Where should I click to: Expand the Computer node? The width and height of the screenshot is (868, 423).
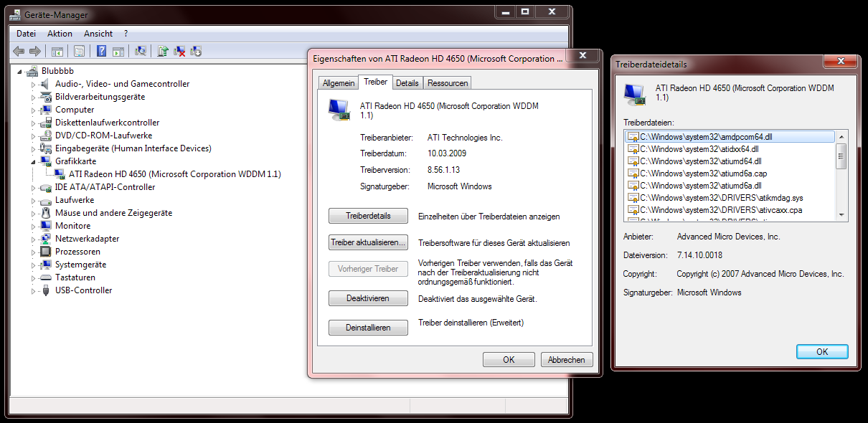[32, 110]
